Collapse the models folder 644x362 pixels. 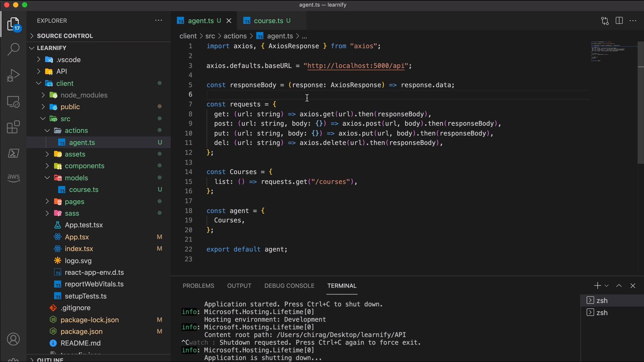47,178
